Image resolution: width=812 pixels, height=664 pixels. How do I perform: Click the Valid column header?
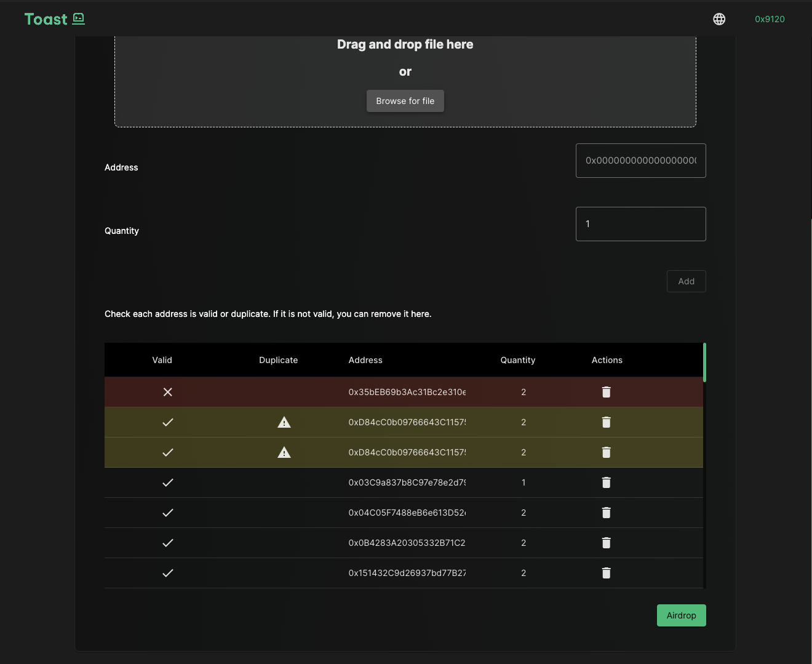coord(162,360)
